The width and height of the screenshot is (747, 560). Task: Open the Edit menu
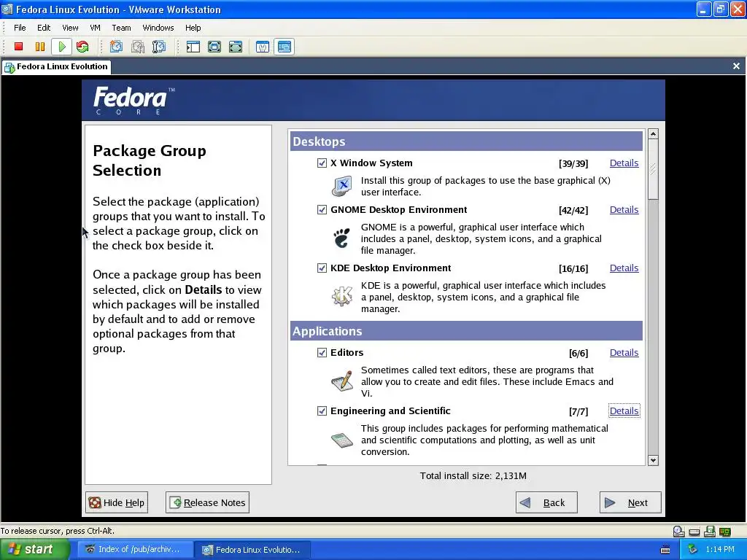coord(44,28)
